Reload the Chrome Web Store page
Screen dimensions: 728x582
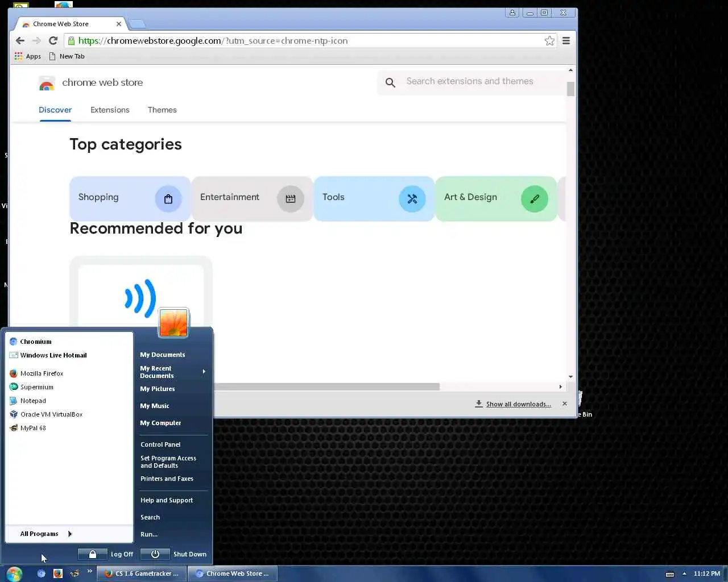pos(53,40)
